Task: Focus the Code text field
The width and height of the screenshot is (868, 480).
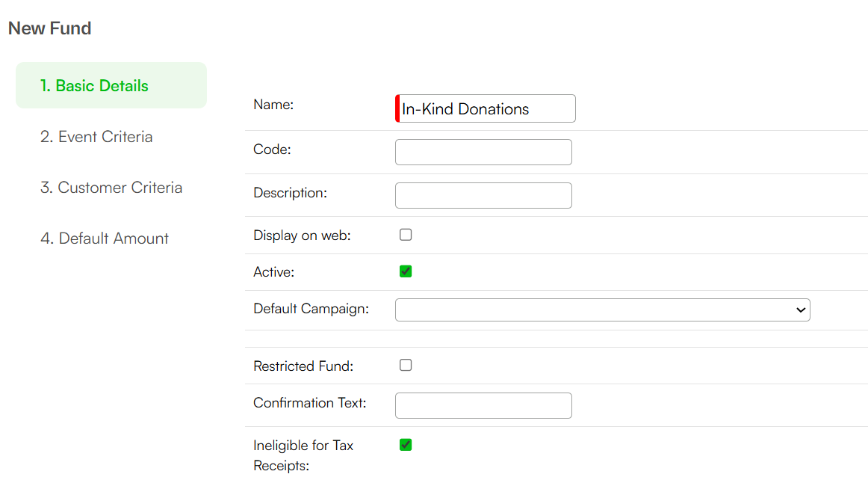Action: click(483, 152)
